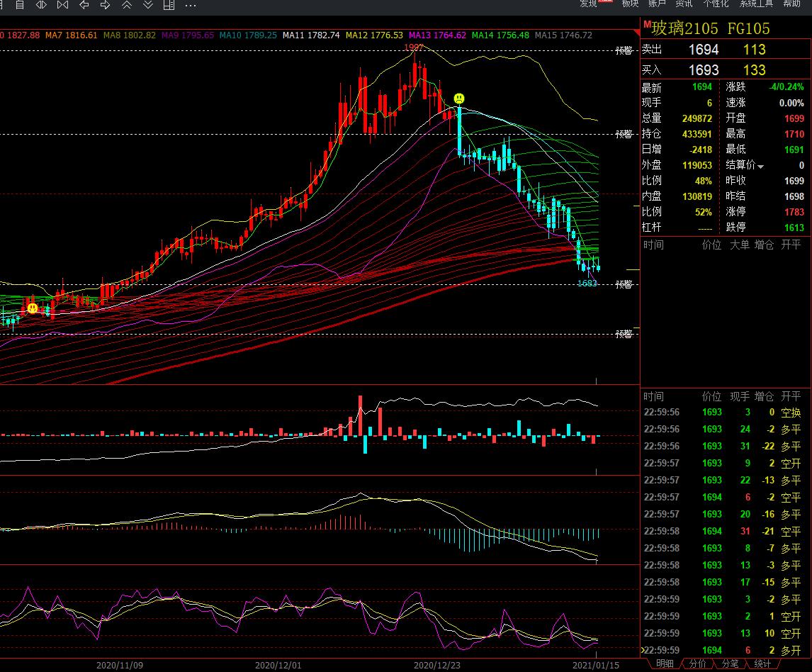Click the horizontal expand chart icon
This screenshot has width=812, height=672.
(41, 5)
